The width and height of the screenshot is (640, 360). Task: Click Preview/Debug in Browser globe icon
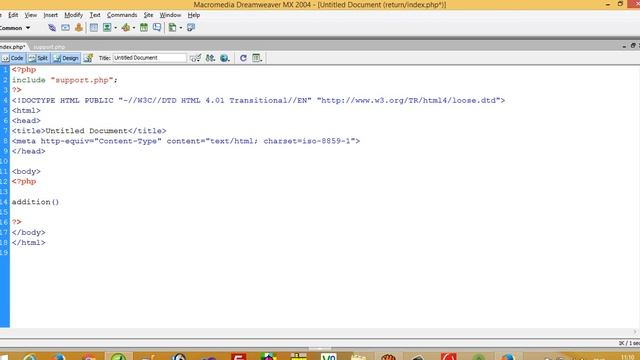pyautogui.click(x=224, y=58)
